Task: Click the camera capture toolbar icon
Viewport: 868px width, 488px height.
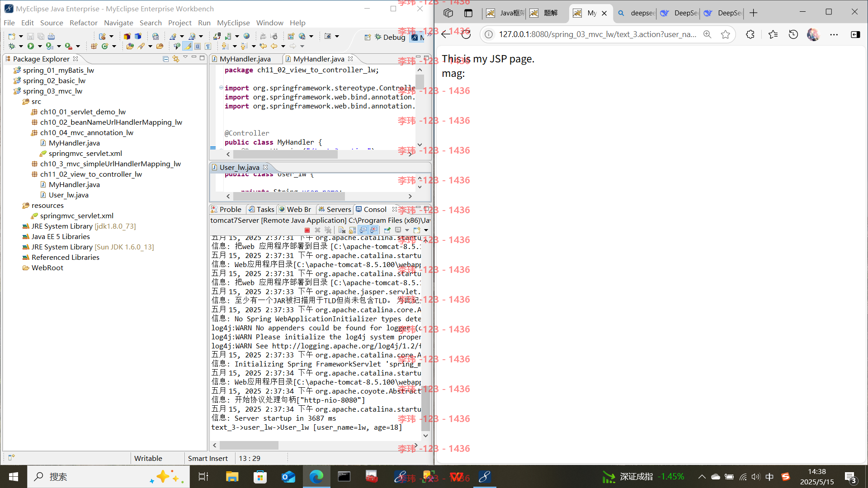Action: click(x=328, y=36)
